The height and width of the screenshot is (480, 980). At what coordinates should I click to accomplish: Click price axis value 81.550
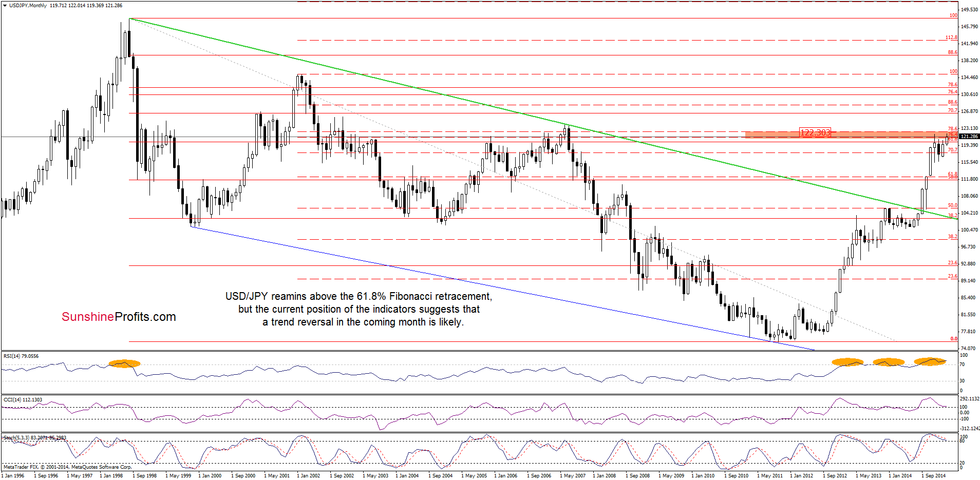pyautogui.click(x=968, y=315)
